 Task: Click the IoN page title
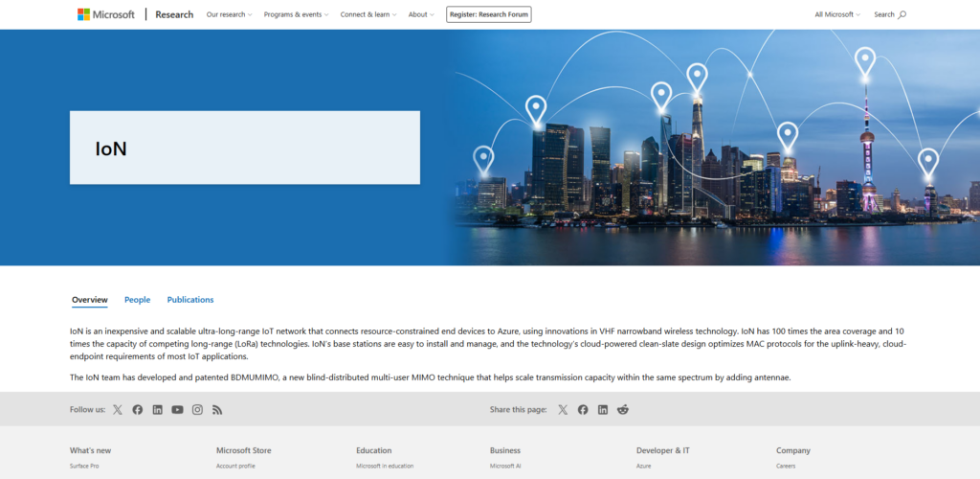pos(111,148)
